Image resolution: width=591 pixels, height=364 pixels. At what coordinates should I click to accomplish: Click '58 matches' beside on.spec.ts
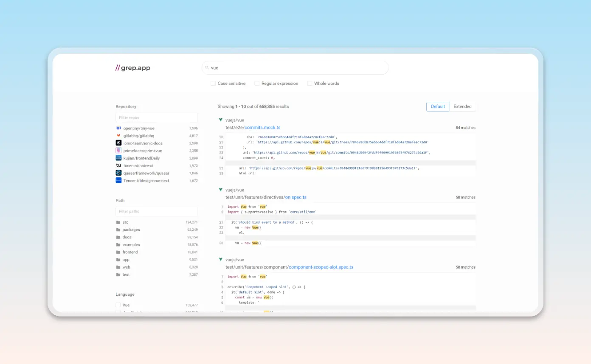466,197
